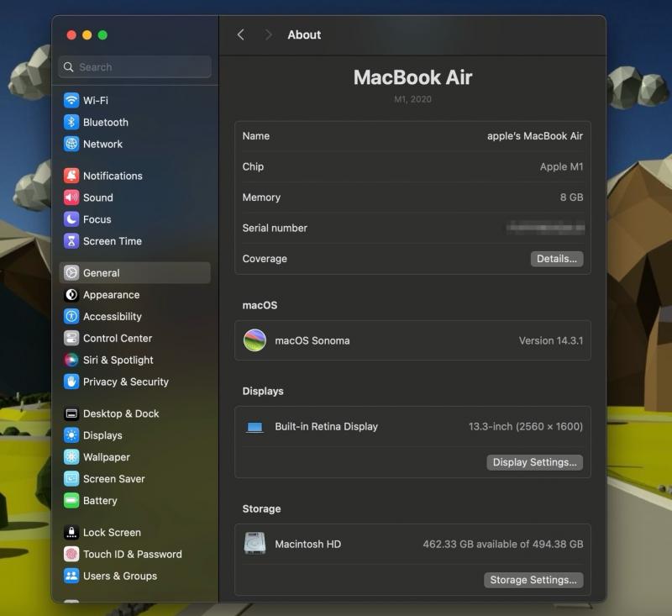Click the General gear icon
Image resolution: width=672 pixels, height=616 pixels.
71,272
